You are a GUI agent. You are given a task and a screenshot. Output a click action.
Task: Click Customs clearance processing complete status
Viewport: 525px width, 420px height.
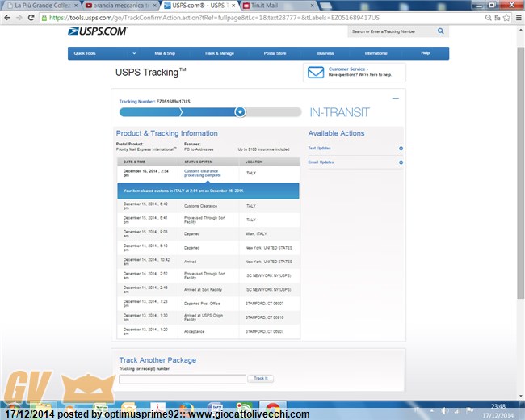pyautogui.click(x=202, y=173)
